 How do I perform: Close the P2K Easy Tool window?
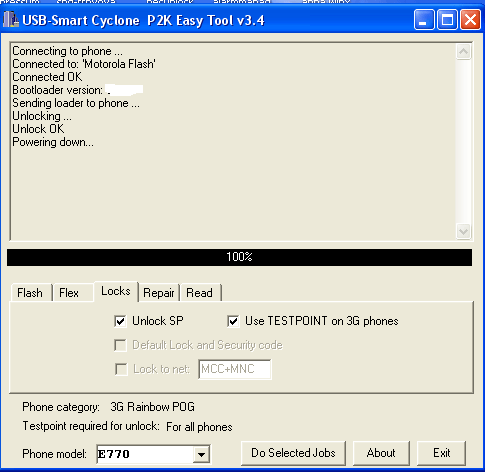(470, 20)
